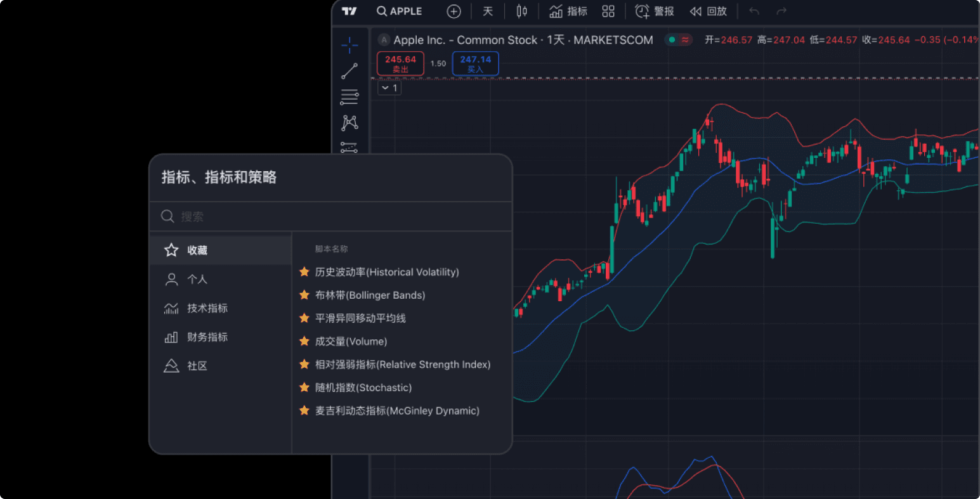The width and height of the screenshot is (980, 499).
Task: Open the Fib retracement drawing tool
Action: tap(350, 96)
